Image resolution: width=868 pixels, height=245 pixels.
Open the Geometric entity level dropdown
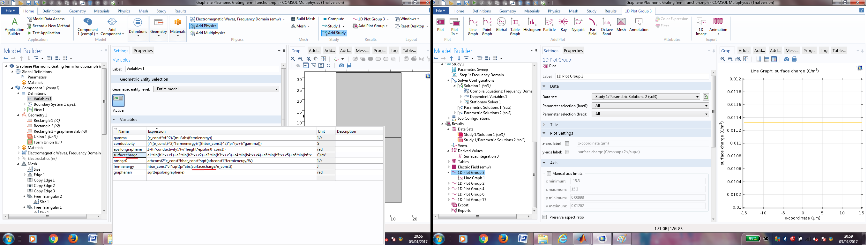216,89
